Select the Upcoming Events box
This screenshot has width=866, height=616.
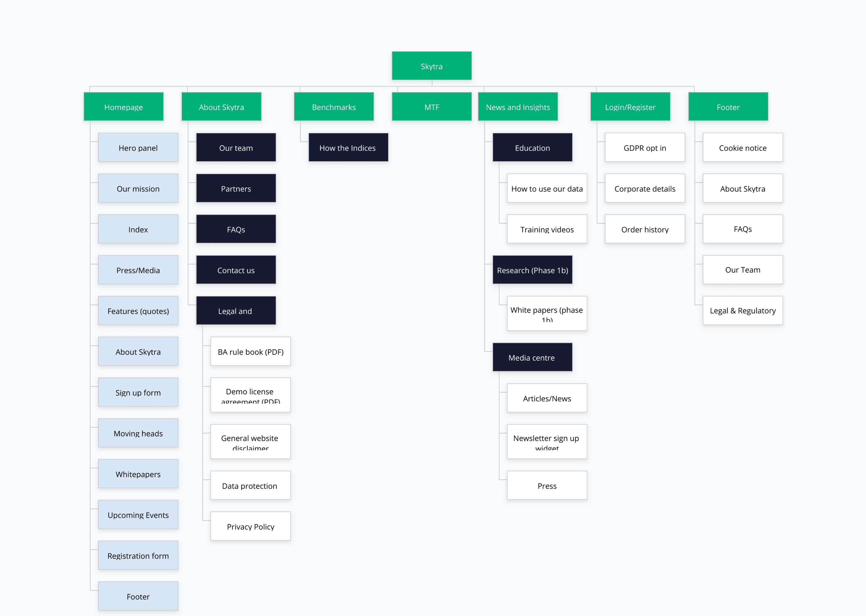[x=138, y=514]
